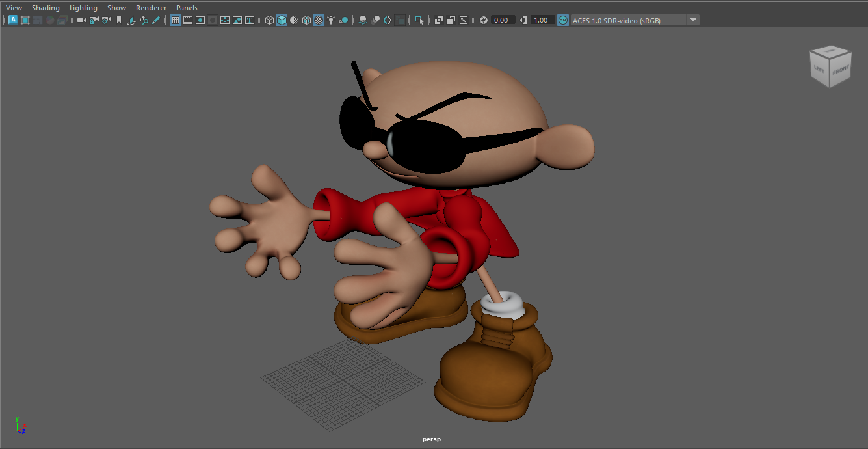This screenshot has height=449, width=868.
Task: Switch to Wireframe display icon
Action: [x=269, y=20]
